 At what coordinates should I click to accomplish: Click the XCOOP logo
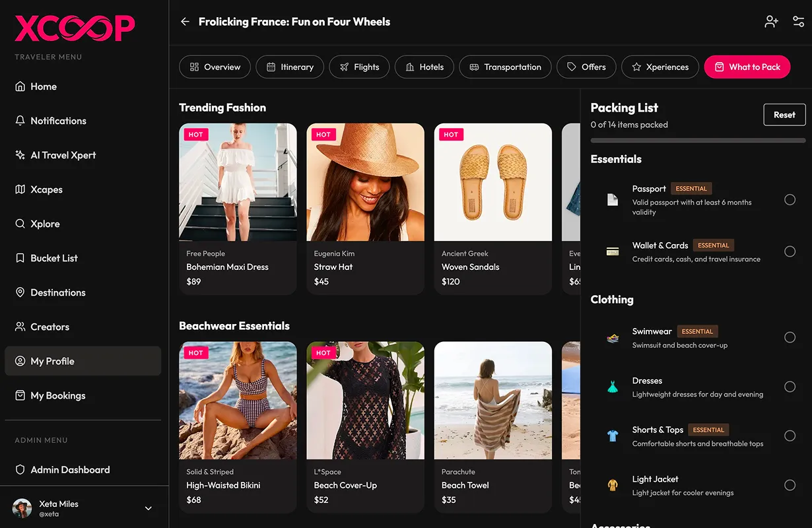point(75,28)
